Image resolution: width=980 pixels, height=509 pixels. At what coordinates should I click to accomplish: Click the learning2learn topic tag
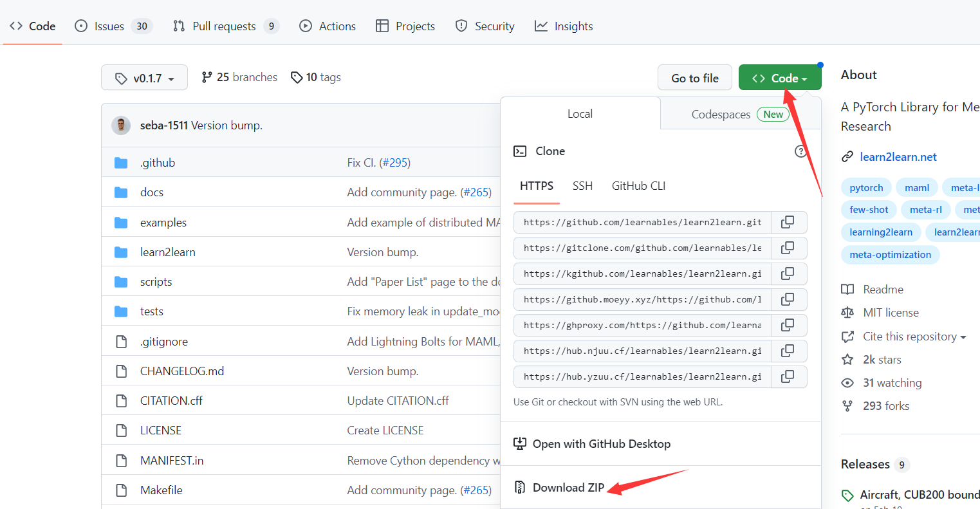881,232
